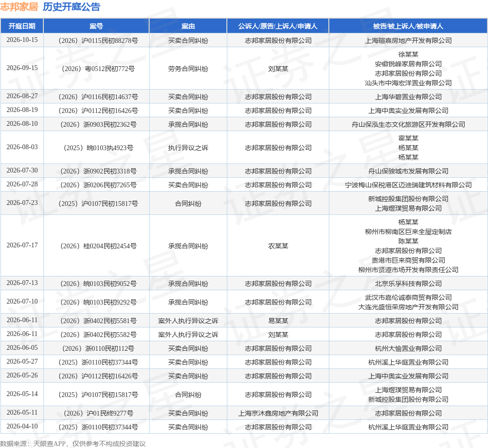Click the 被告/被上诉人/被申请人 column header
The height and width of the screenshot is (448, 488).
coord(408,26)
